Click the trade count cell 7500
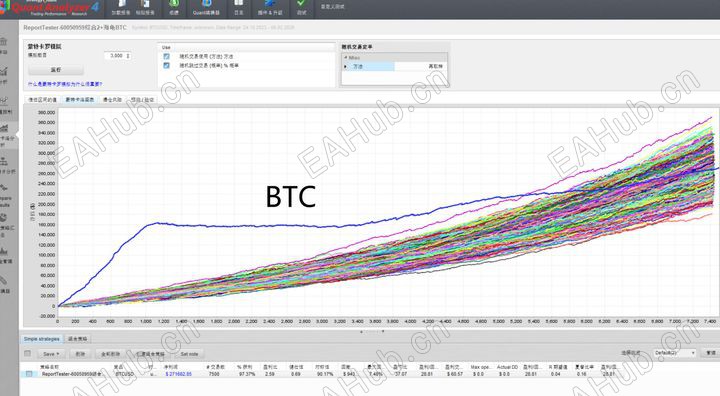 pyautogui.click(x=214, y=374)
